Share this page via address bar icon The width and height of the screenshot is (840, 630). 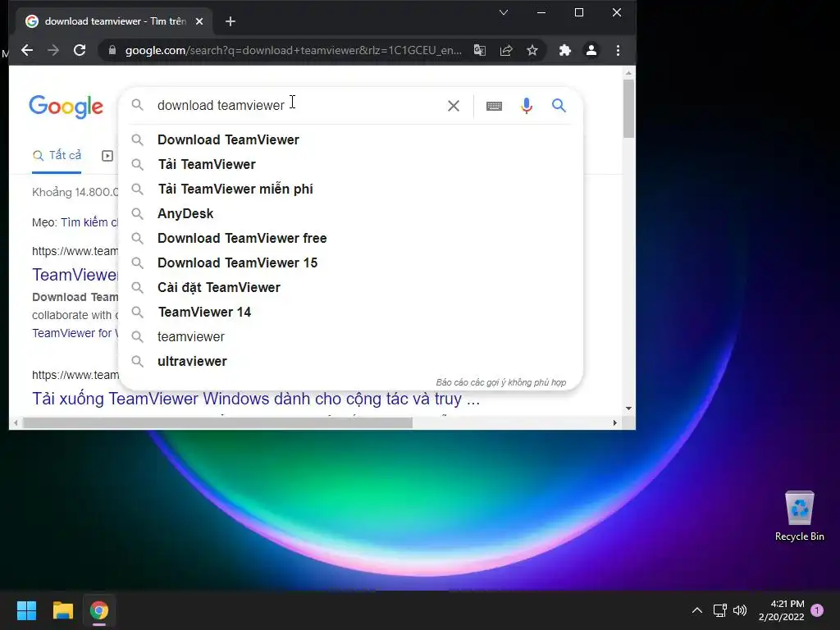click(x=505, y=50)
